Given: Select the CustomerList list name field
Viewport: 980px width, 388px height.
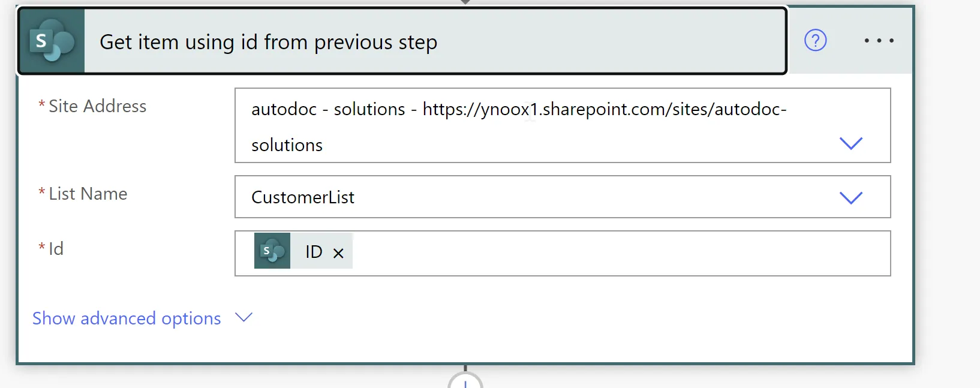Looking at the screenshot, I should [x=563, y=197].
